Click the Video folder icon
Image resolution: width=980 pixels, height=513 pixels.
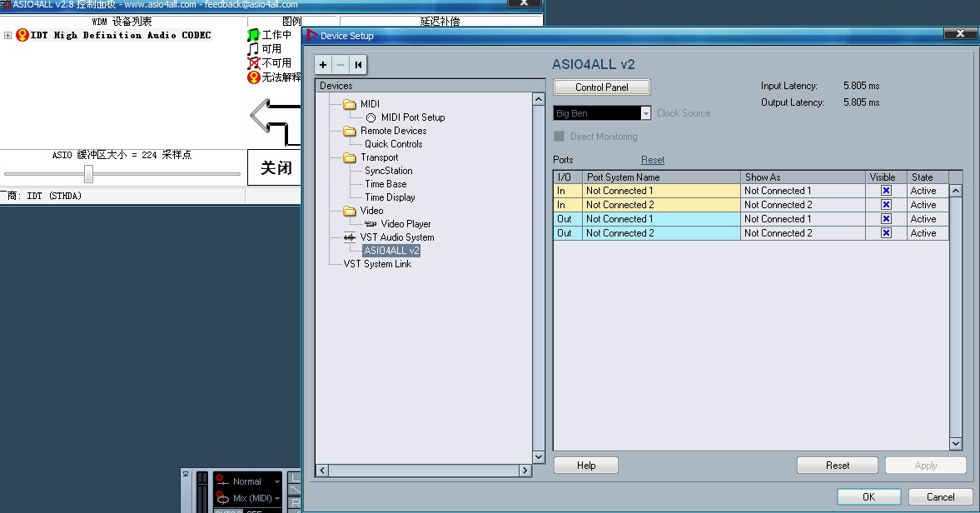(x=350, y=212)
